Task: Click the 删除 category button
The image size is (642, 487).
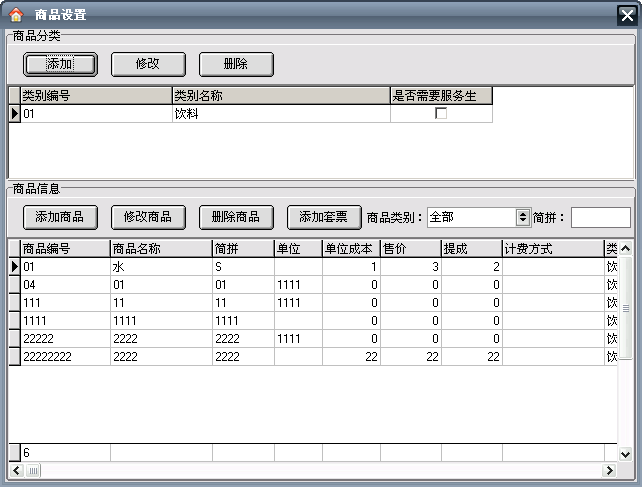Action: point(236,64)
